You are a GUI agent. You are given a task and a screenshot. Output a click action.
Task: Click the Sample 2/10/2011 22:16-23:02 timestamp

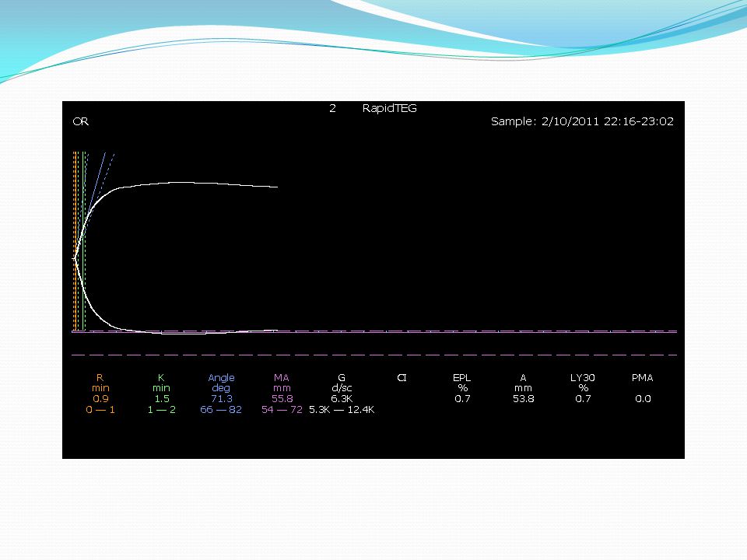[x=582, y=121]
